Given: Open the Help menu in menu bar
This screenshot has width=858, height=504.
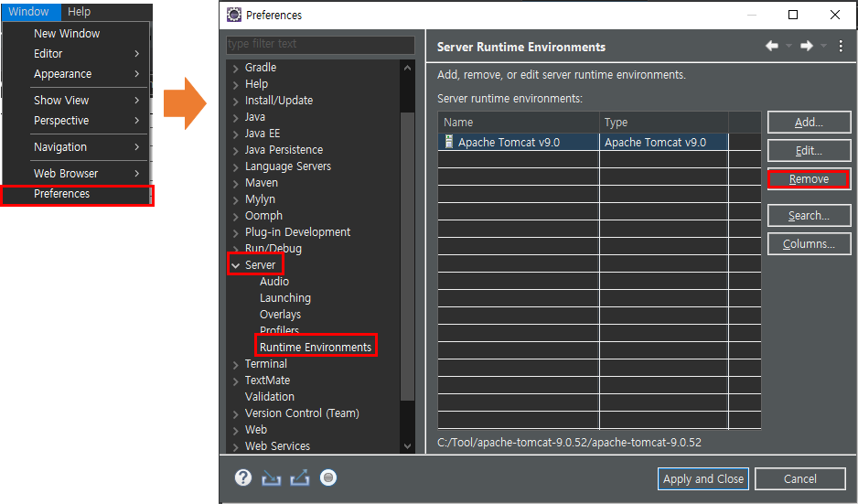Looking at the screenshot, I should 80,12.
